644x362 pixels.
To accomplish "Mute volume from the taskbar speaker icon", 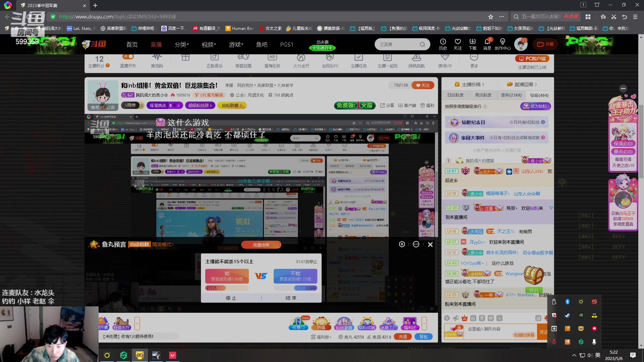I will (x=590, y=355).
